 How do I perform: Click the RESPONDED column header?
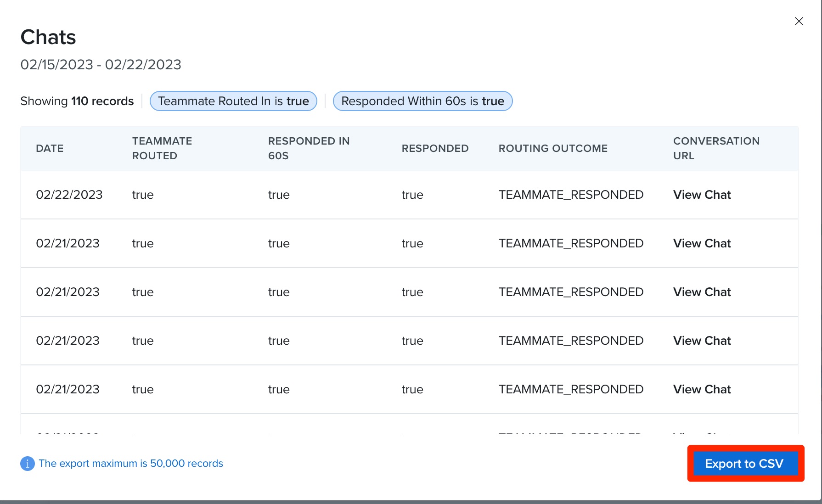(435, 148)
